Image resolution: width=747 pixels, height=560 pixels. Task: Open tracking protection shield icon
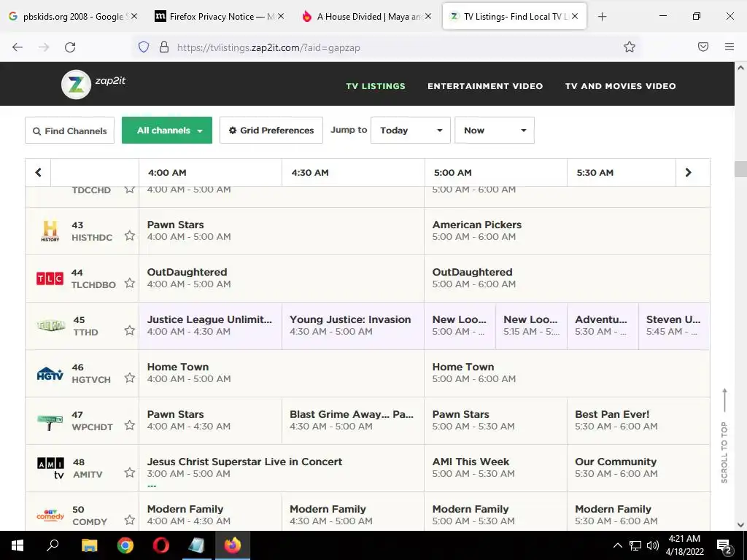click(x=144, y=47)
